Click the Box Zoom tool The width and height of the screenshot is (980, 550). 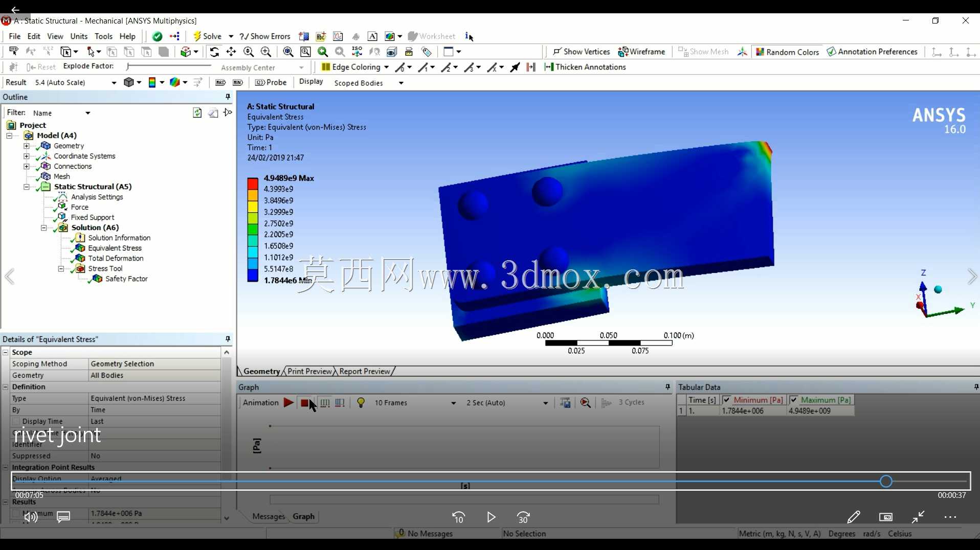click(x=266, y=52)
